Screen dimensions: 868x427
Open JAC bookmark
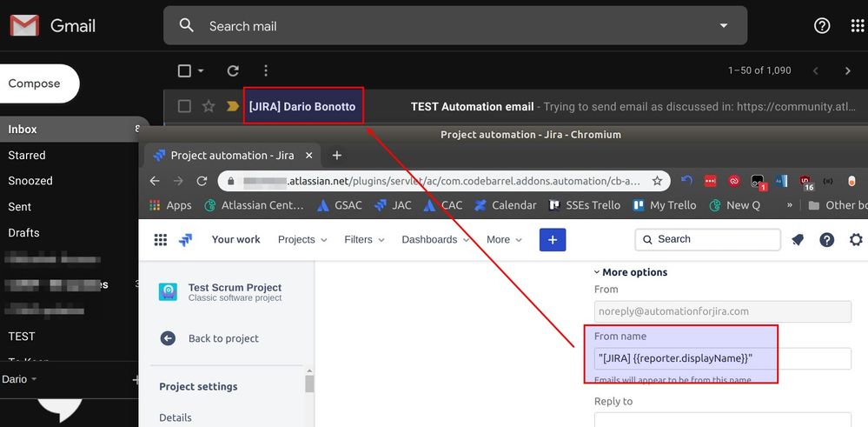(393, 205)
